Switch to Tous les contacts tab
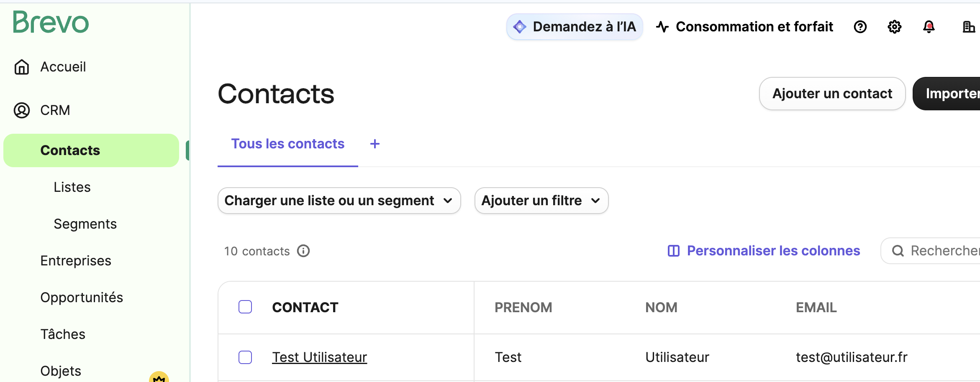 (x=287, y=144)
